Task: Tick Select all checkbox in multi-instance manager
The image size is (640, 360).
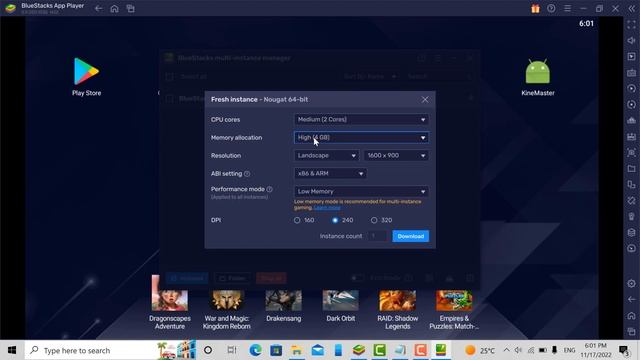Action: pyautogui.click(x=170, y=77)
